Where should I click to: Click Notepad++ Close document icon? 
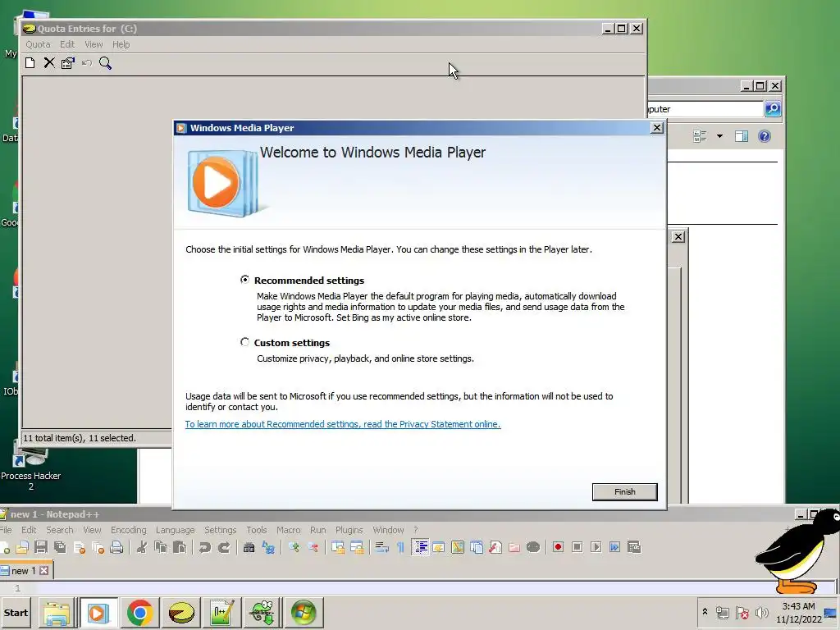pyautogui.click(x=80, y=547)
